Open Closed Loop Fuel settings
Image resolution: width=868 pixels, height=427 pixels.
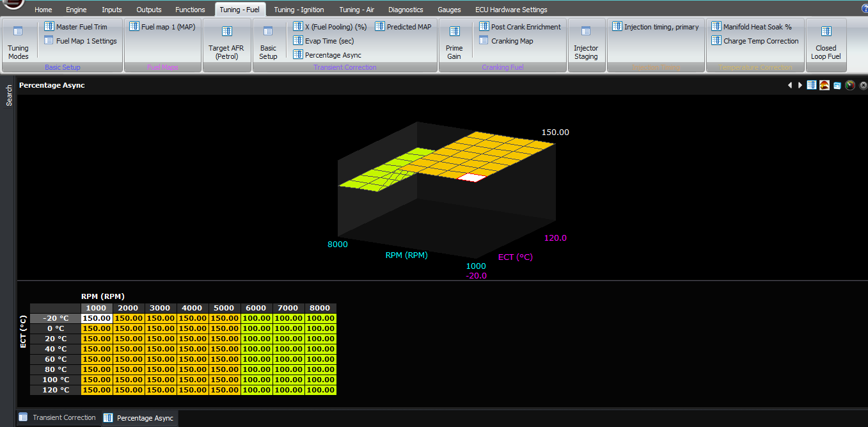click(826, 42)
